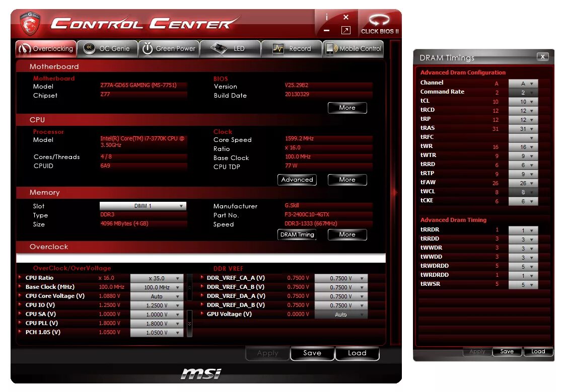
Task: Open the info 'i' icon in header
Action: (x=326, y=17)
